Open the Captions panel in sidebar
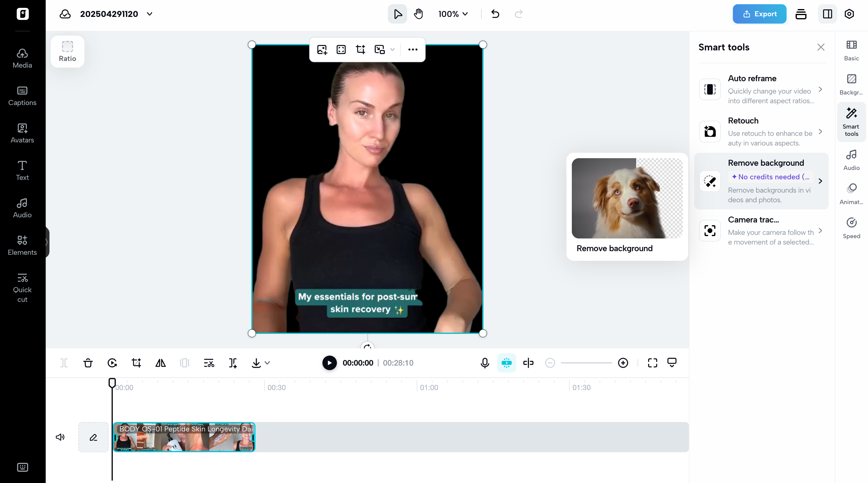This screenshot has width=868, height=483. 22,96
